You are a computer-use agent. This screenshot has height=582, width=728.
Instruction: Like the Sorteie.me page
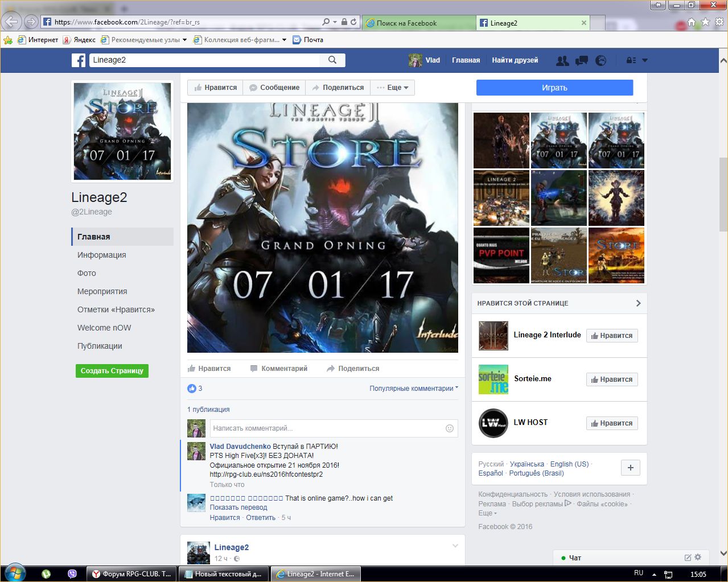coord(612,379)
